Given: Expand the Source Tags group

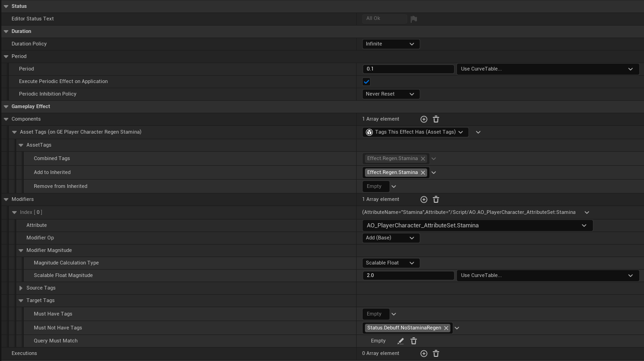Looking at the screenshot, I should [21, 288].
